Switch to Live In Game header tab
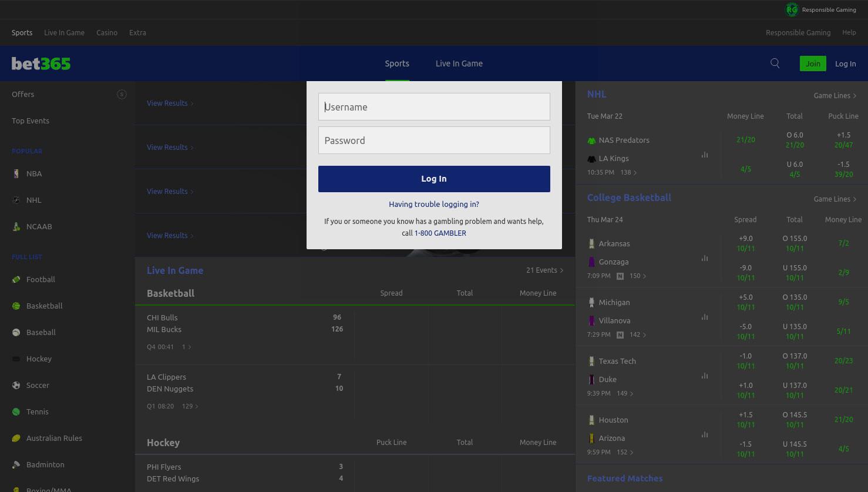The width and height of the screenshot is (868, 492). (x=459, y=63)
